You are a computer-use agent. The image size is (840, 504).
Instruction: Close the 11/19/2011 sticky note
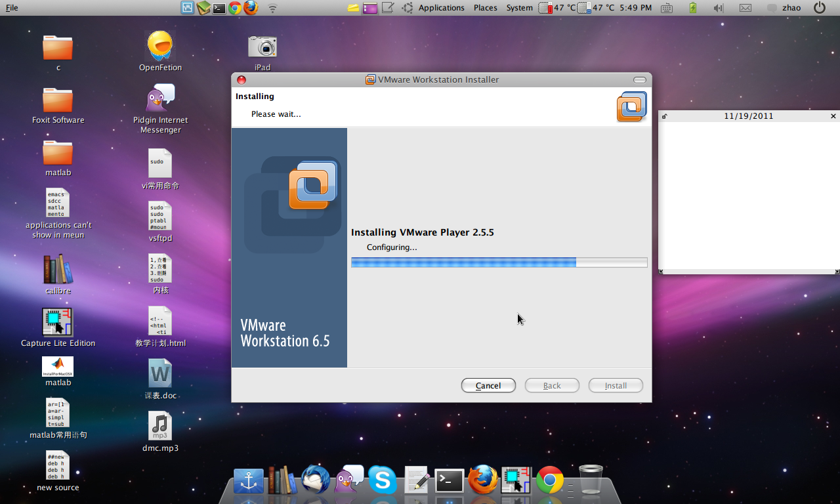833,116
